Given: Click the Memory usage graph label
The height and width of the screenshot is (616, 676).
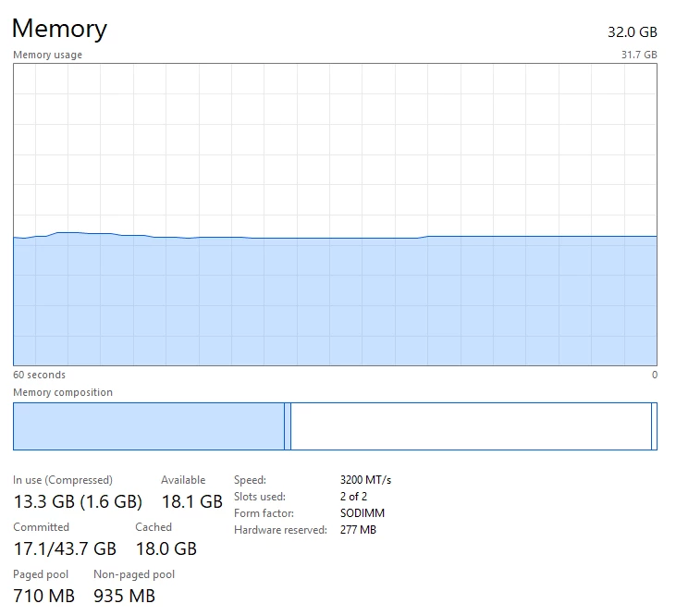Looking at the screenshot, I should tap(47, 55).
